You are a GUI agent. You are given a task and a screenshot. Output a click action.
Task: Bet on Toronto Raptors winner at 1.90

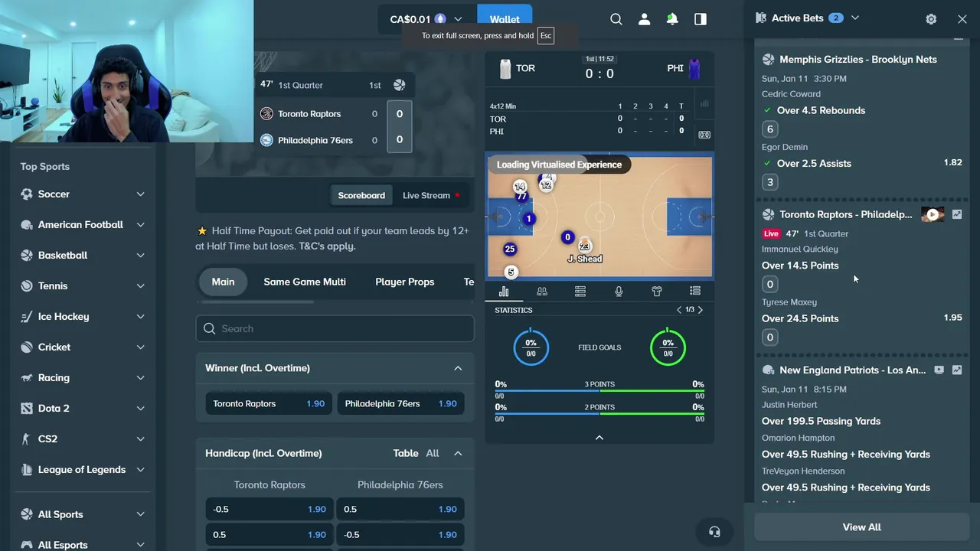pyautogui.click(x=269, y=403)
